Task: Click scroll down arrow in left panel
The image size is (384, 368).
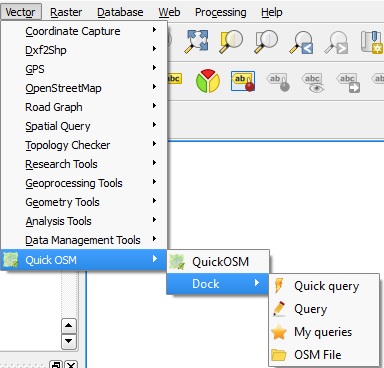Action: pyautogui.click(x=69, y=341)
